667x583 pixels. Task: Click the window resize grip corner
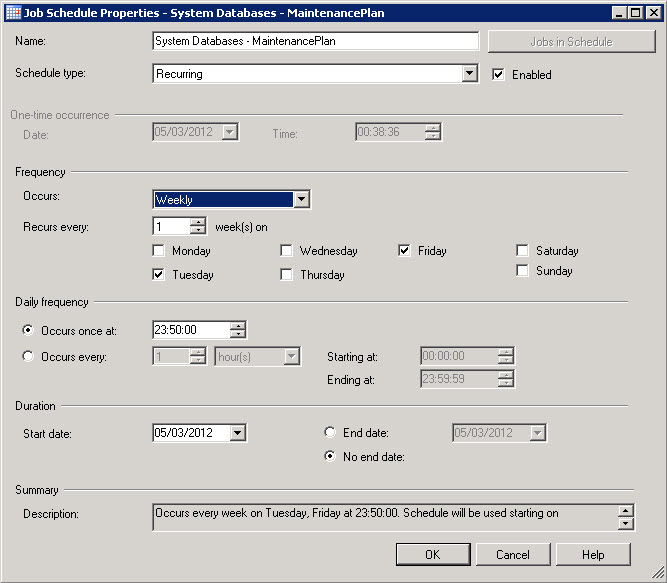pos(658,572)
